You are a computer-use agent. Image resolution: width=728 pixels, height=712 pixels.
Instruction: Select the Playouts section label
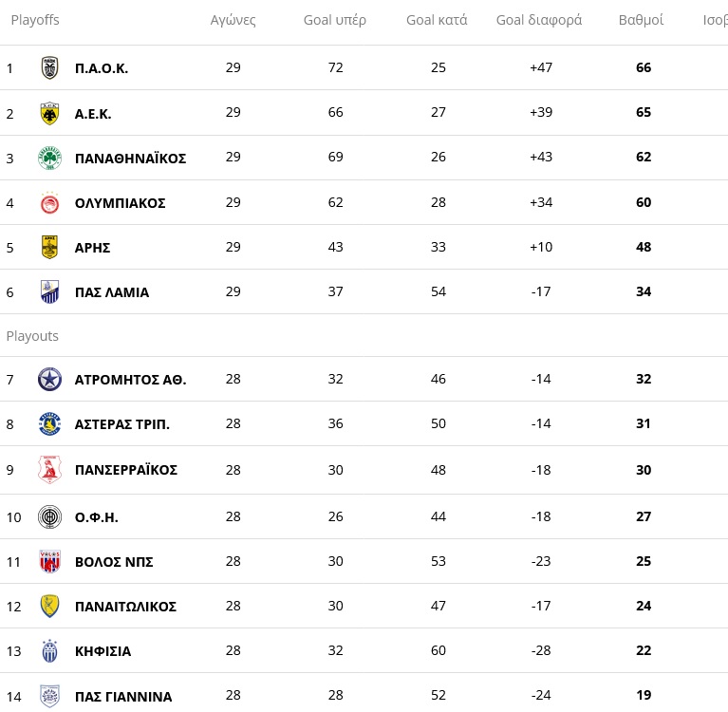coord(32,336)
